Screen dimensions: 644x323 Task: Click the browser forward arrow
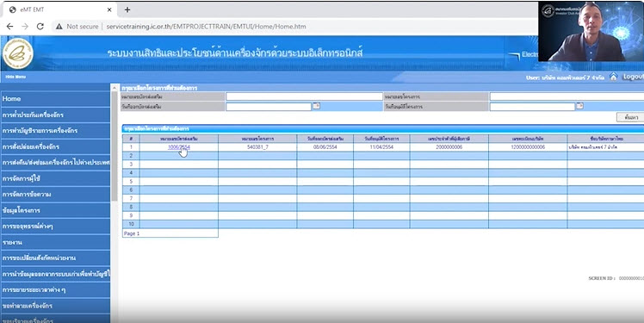point(25,27)
